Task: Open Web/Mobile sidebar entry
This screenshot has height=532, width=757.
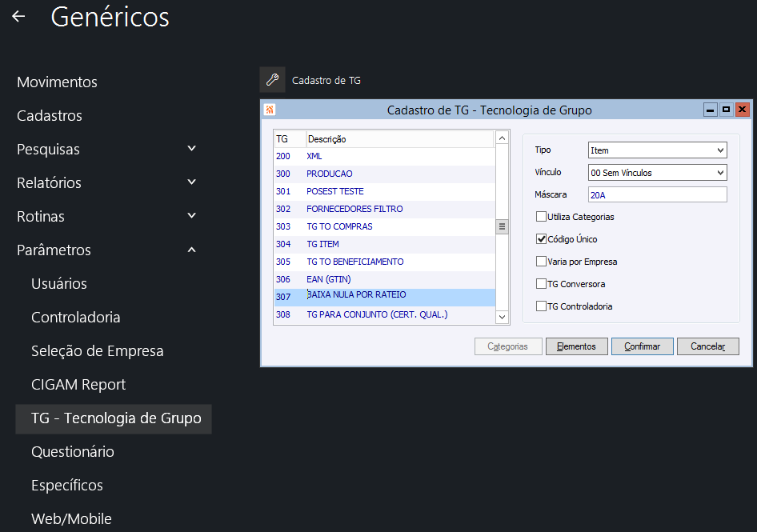Action: pos(71,519)
